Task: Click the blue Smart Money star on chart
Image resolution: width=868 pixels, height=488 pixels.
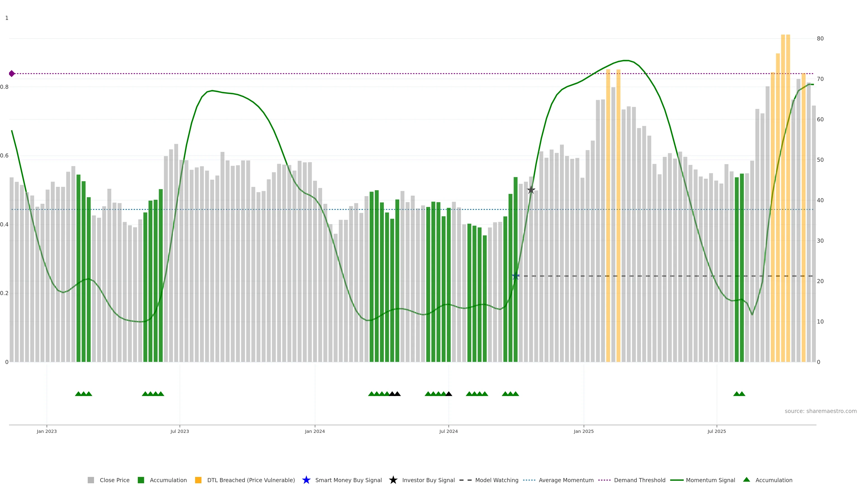Action: tap(515, 276)
